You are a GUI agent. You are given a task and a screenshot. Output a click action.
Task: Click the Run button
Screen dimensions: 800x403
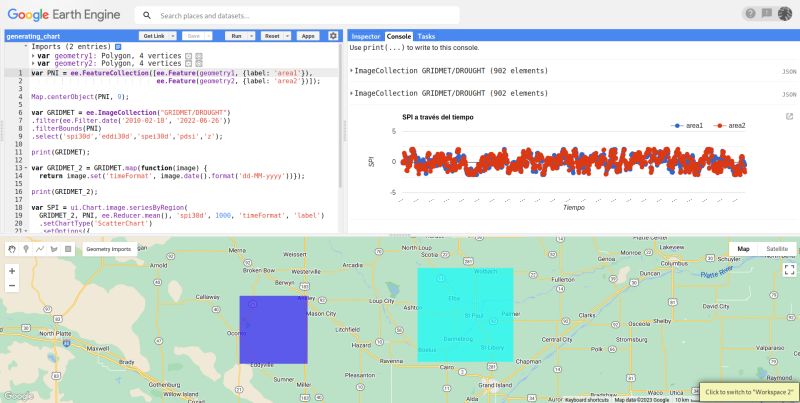(236, 36)
